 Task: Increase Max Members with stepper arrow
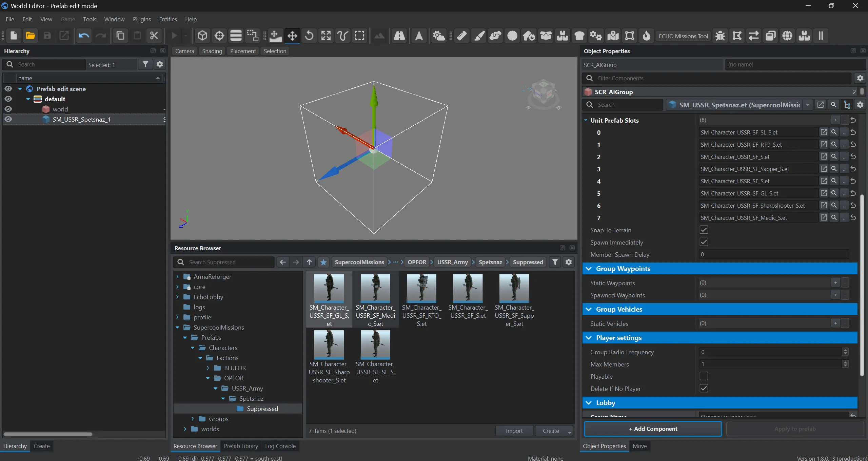845,362
